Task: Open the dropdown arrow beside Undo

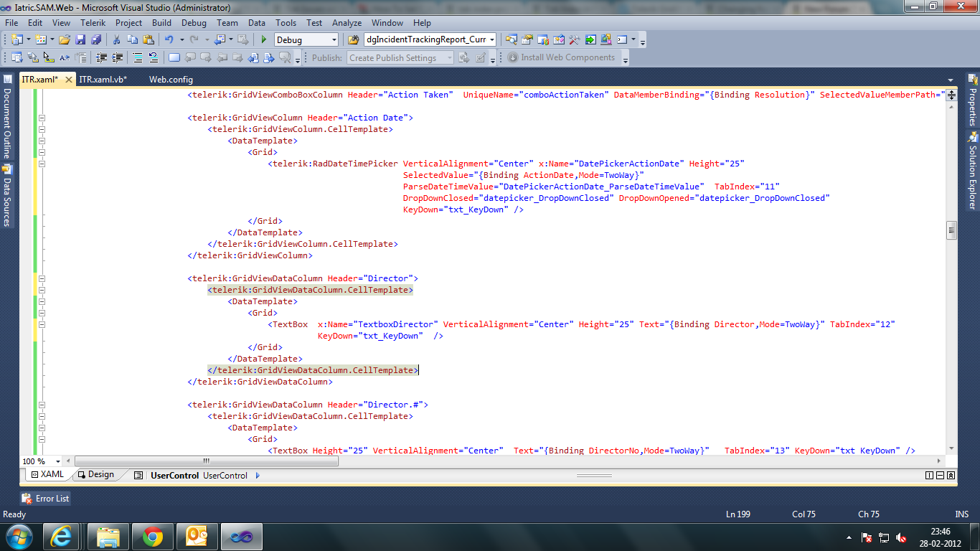Action: click(182, 39)
